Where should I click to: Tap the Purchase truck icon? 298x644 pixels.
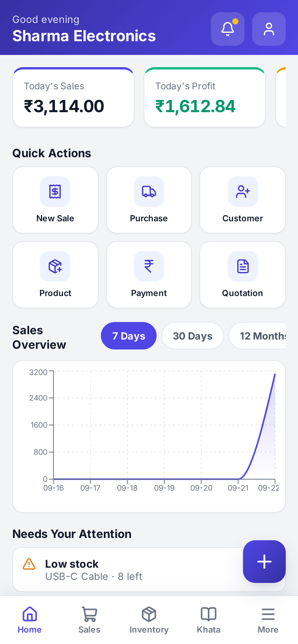149,192
